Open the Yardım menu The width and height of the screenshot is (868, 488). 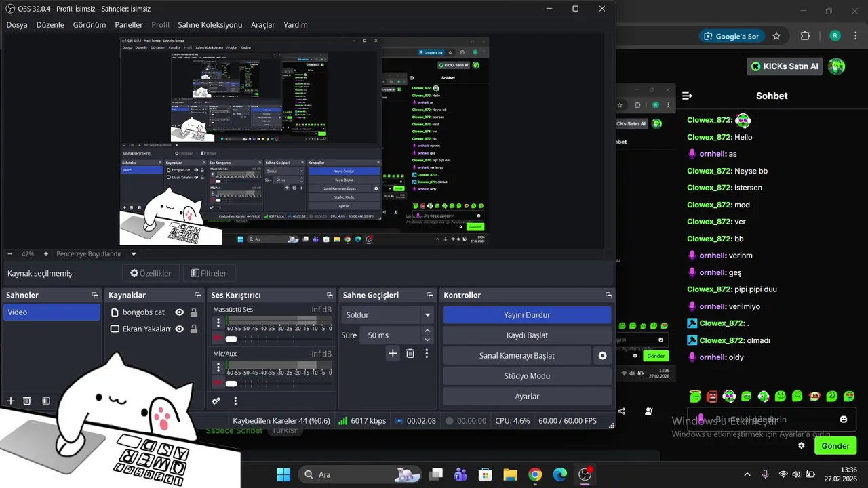(296, 25)
